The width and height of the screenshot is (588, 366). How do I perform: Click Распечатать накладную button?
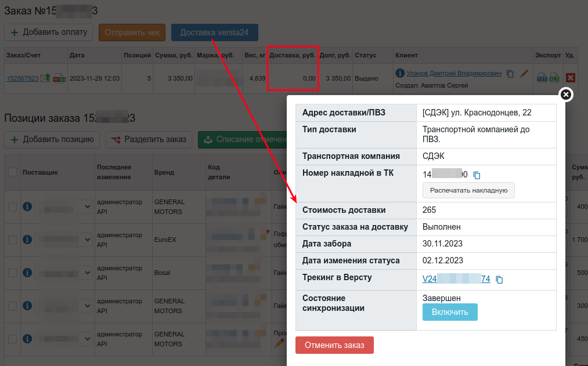[x=469, y=190]
